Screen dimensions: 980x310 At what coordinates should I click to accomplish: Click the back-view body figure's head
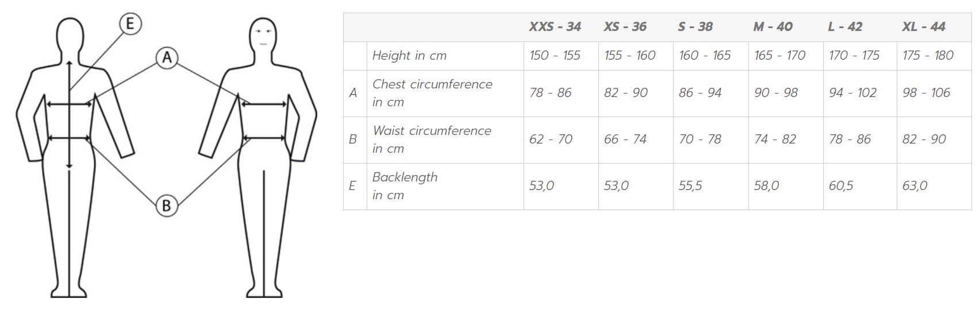click(x=69, y=33)
